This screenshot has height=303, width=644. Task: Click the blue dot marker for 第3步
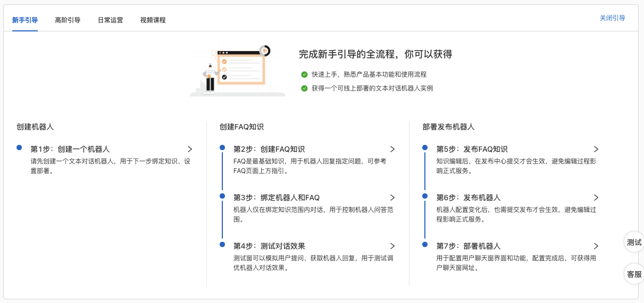pos(222,196)
